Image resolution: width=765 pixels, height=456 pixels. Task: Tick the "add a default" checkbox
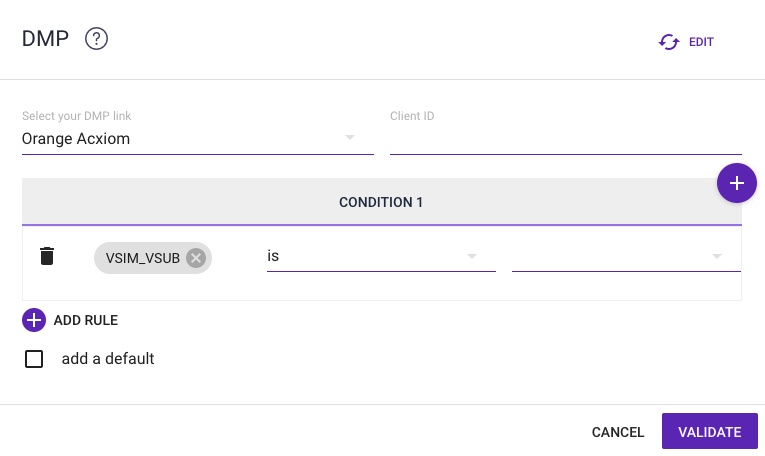[x=34, y=359]
